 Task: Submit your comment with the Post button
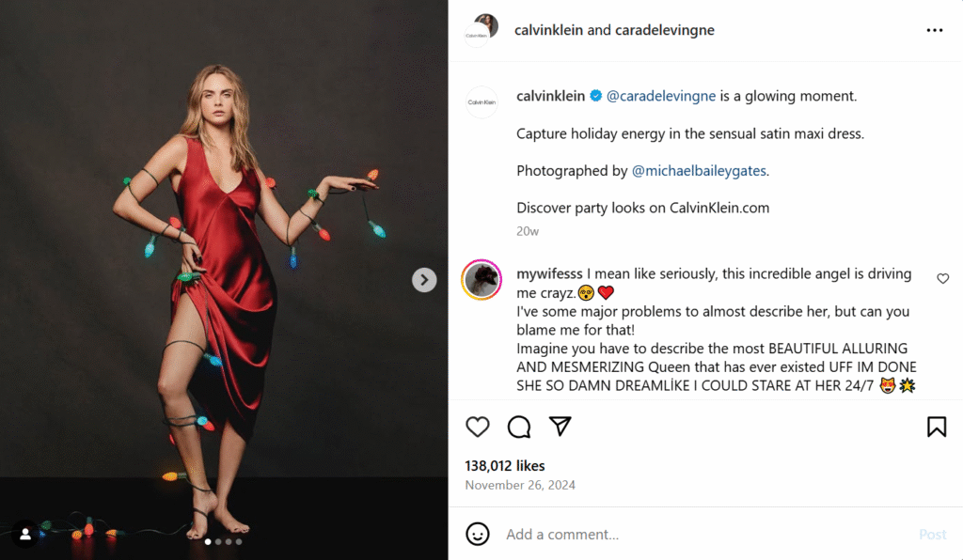[x=932, y=534]
